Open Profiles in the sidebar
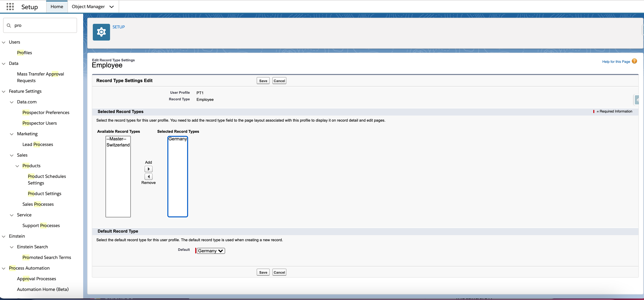The height and width of the screenshot is (300, 644). pyautogui.click(x=24, y=53)
